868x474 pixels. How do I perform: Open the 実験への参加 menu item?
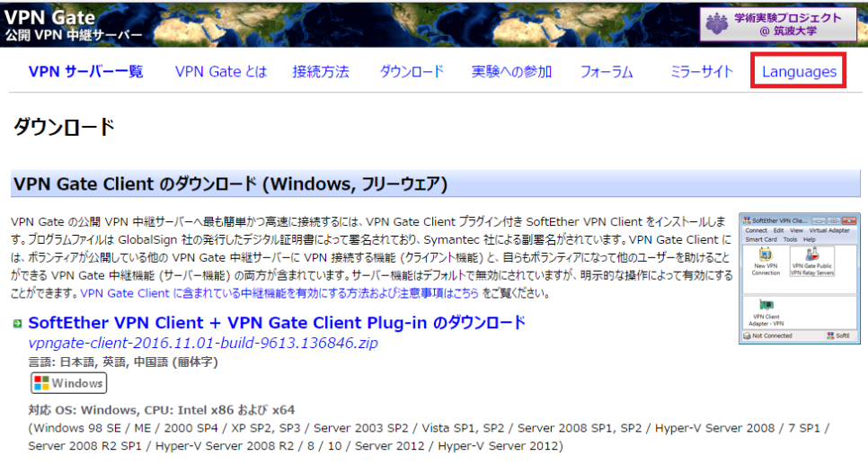tap(511, 72)
